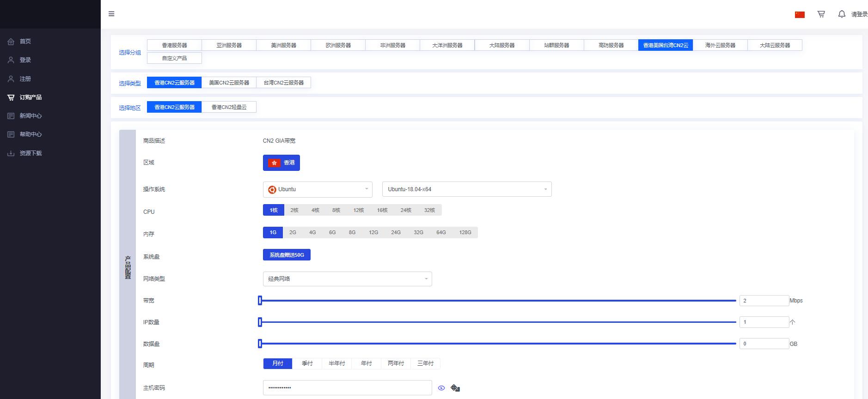Click the 系统盘赠送50G button

point(287,255)
